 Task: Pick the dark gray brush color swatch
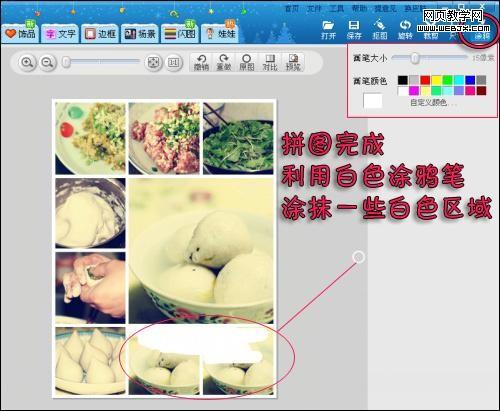coord(481,80)
